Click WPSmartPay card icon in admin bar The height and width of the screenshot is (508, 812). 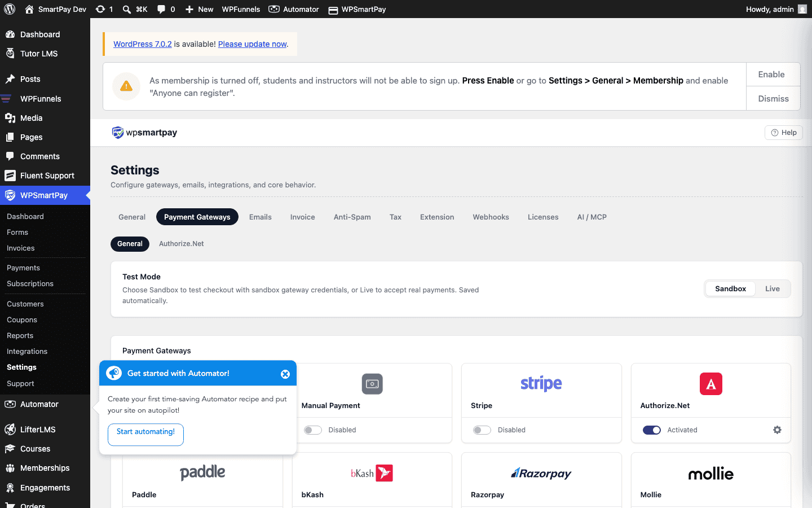coord(333,10)
